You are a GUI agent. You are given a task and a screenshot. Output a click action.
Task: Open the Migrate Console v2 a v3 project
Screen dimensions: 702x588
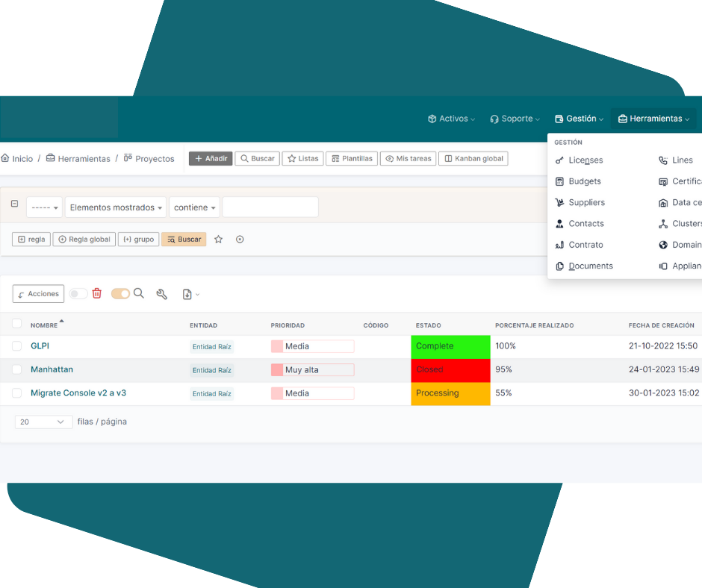78,393
